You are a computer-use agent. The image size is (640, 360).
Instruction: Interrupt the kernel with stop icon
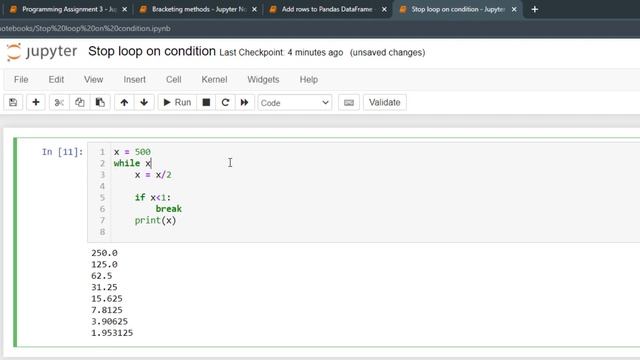click(206, 102)
